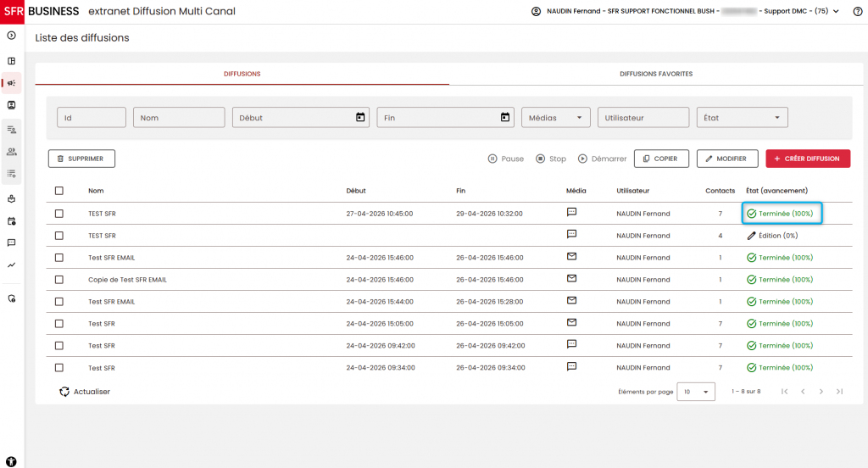Open the add-to-list icon in sidebar
This screenshot has height=468, width=868.
pyautogui.click(x=11, y=174)
